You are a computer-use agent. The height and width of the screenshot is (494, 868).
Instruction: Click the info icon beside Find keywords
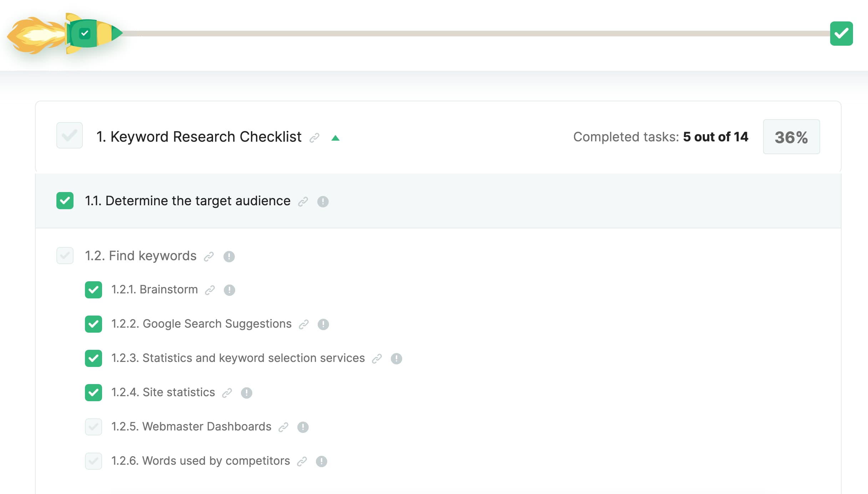click(x=229, y=256)
